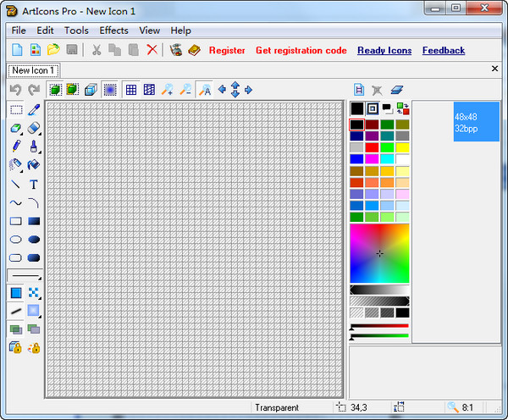508x420 pixels.
Task: Choose the Text tool
Action: coord(34,184)
